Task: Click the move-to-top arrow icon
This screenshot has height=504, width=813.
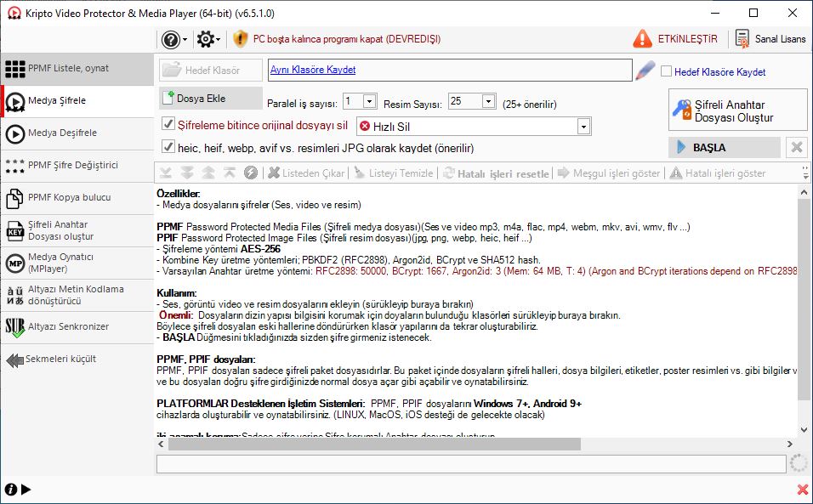Action: (x=230, y=173)
